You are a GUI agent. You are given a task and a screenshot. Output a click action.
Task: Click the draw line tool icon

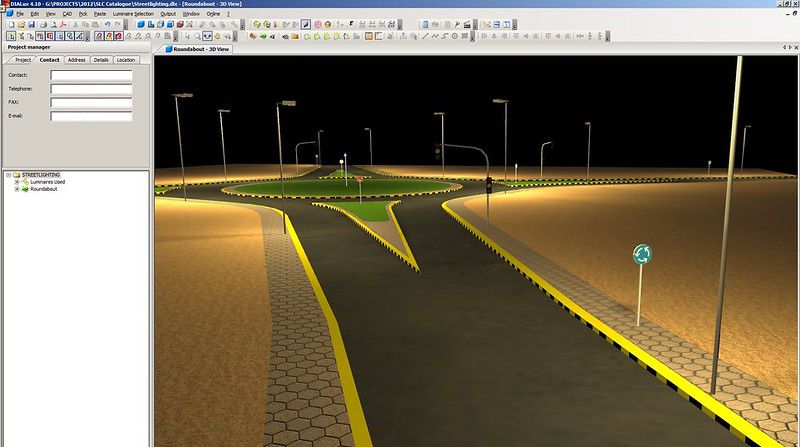point(306,24)
